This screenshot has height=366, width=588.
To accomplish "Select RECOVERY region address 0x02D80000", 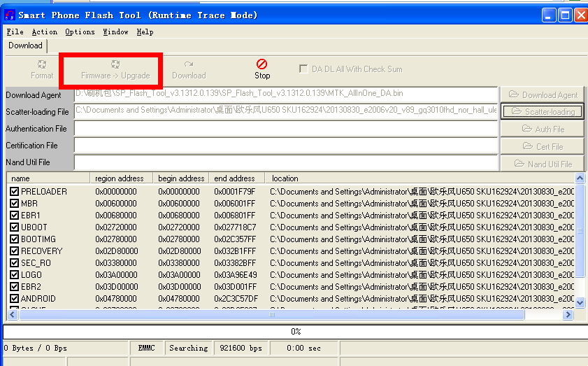I will [x=116, y=251].
